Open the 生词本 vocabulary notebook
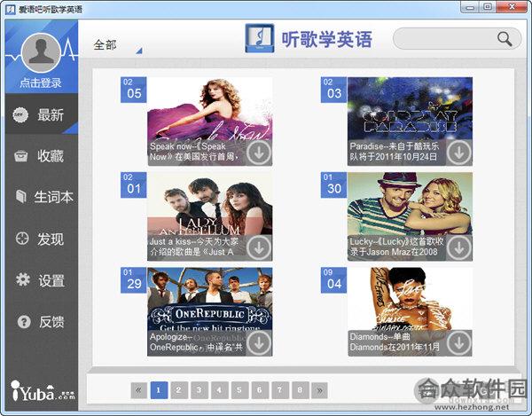Screen dimensions: 532x416 coord(42,197)
